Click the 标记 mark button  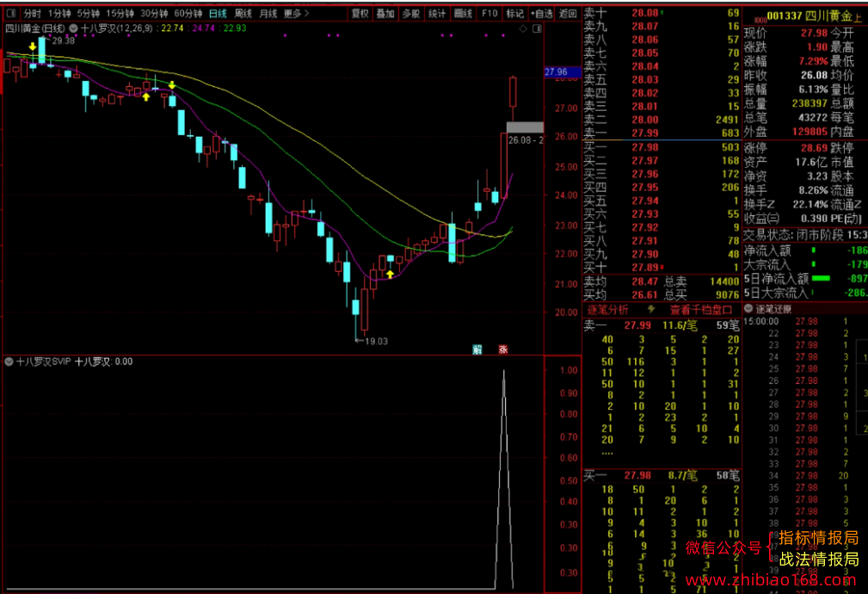coord(514,13)
